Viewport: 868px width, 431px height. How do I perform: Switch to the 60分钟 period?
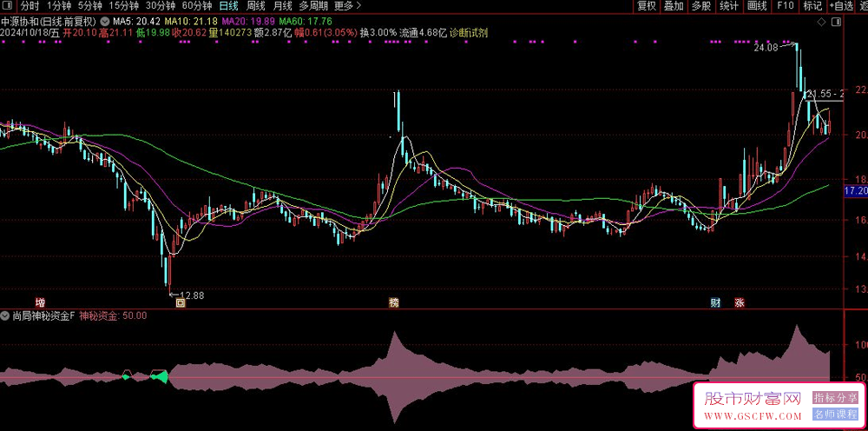(x=197, y=6)
